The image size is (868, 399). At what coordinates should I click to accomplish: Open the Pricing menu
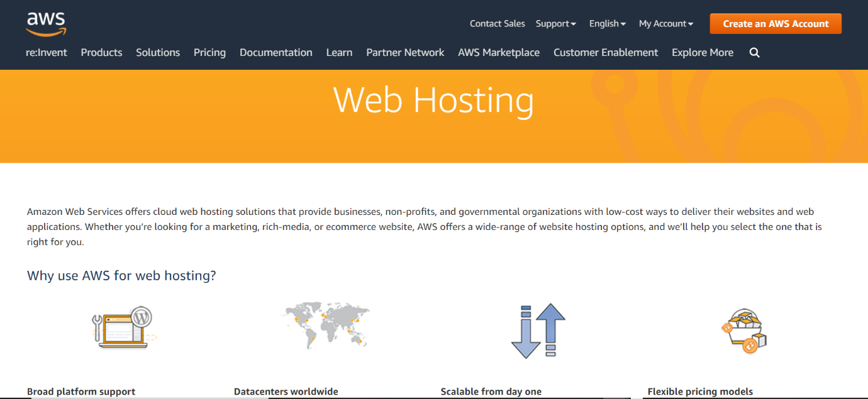tap(209, 53)
